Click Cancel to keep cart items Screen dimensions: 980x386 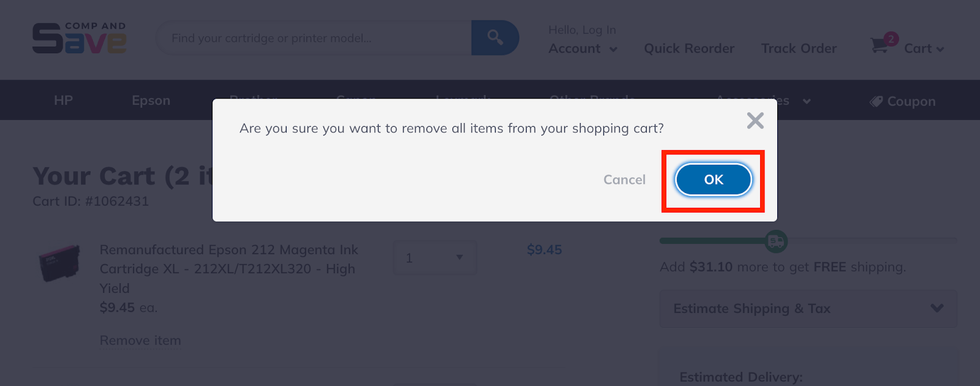(624, 180)
